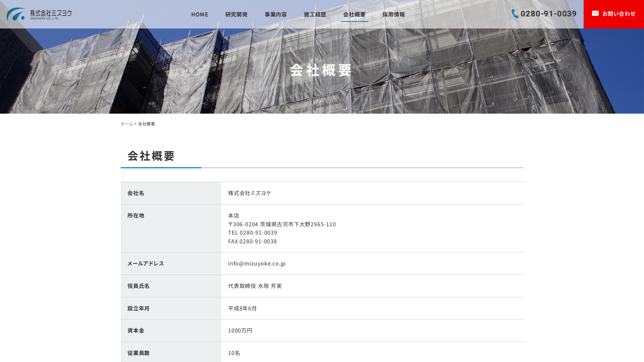Click the 従業員数 row label
Viewport: 644px width, 362px height.
[139, 353]
